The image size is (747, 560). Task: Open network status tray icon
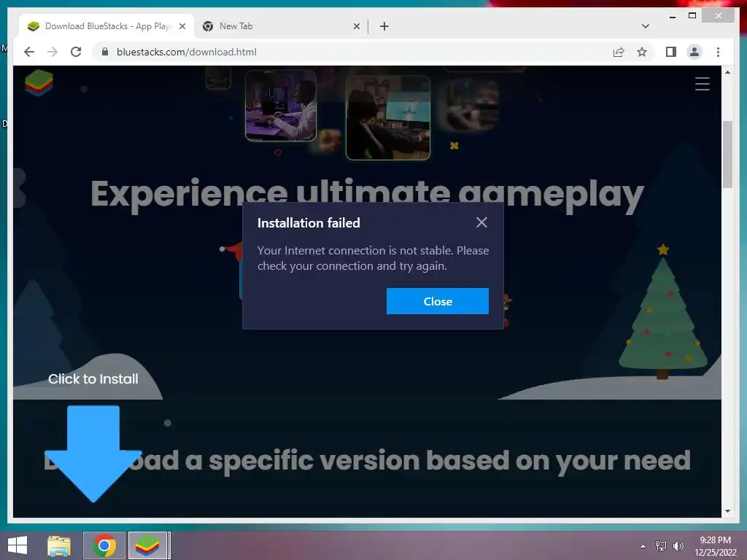tap(660, 546)
